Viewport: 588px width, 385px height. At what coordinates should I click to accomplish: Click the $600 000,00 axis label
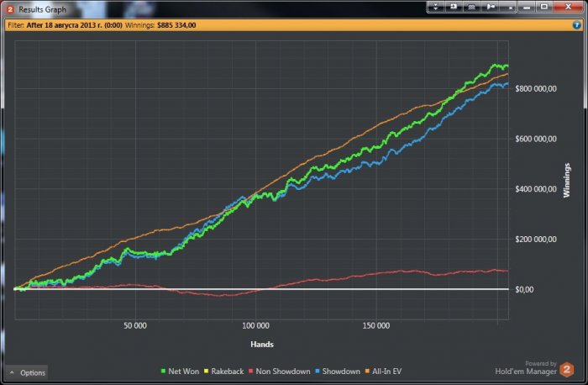(x=536, y=139)
